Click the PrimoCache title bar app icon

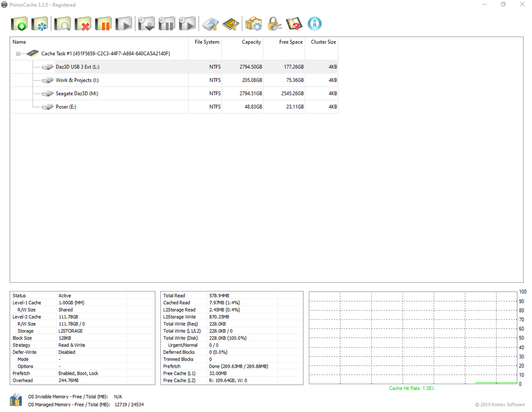[x=5, y=5]
